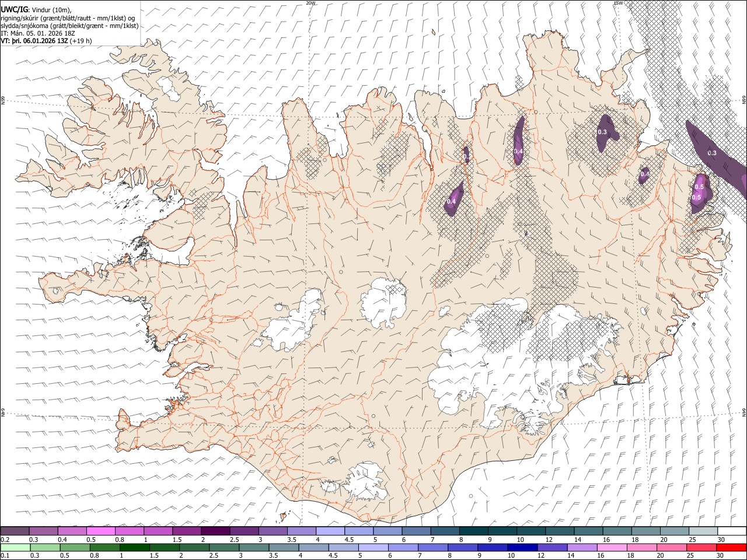Select upper legend swatch between 4 and 4.5
The width and height of the screenshot is (747, 560).
tap(330, 531)
